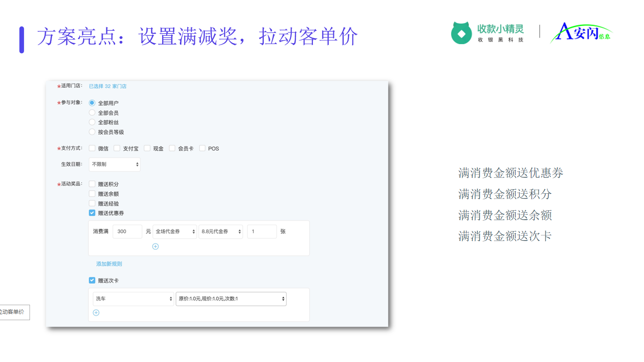Pick the 按会员等级 radio option
Screen dimensions: 644x362
tap(92, 132)
